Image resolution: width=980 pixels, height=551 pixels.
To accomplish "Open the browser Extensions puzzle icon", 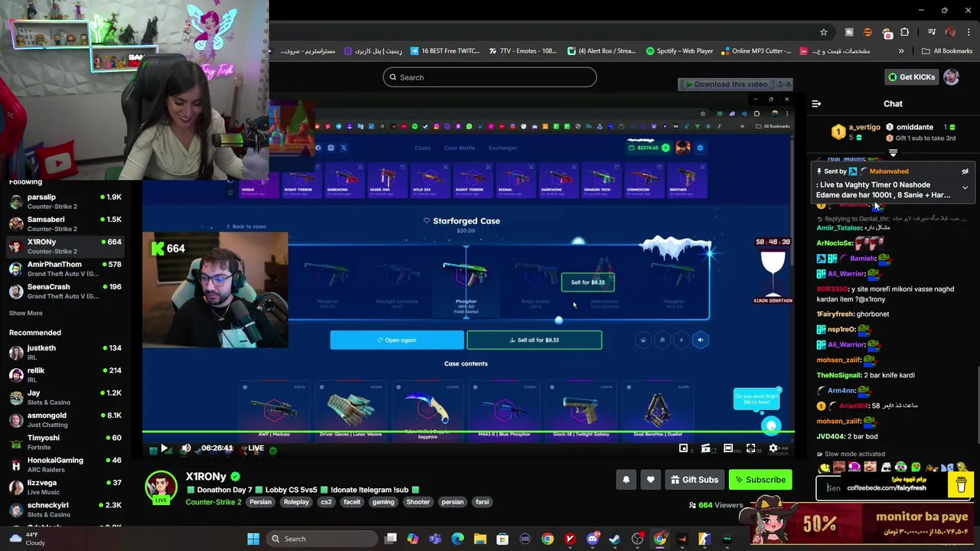I will (905, 32).
